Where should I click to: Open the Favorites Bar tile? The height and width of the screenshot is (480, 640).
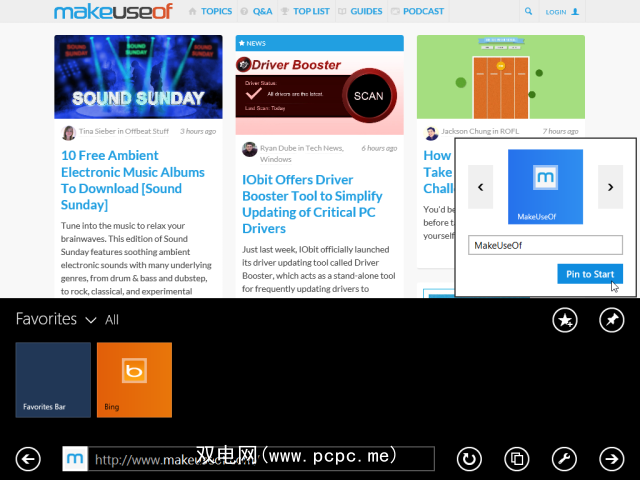tap(53, 380)
